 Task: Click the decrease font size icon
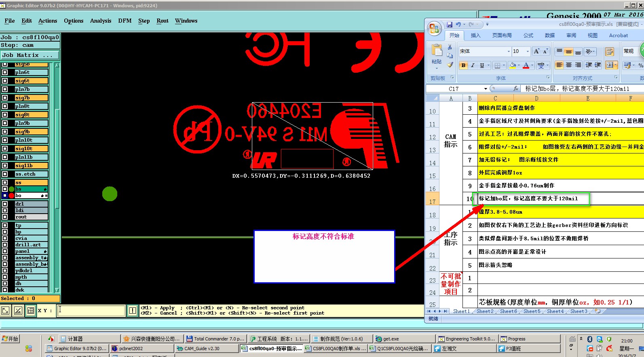(x=545, y=51)
